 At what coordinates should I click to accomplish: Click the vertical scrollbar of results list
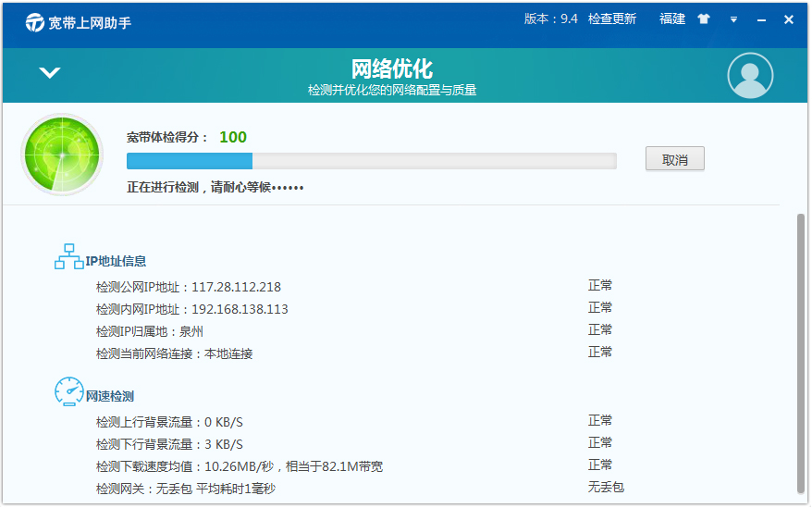click(800, 352)
